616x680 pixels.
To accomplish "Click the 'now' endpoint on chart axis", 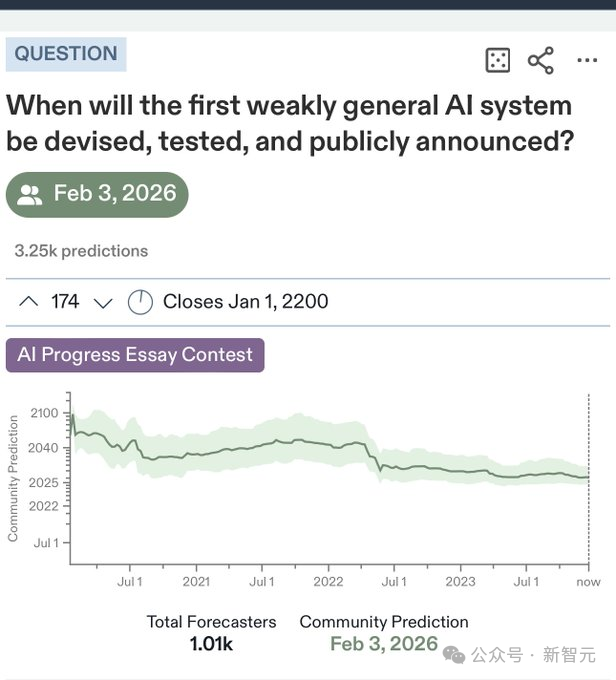I will (589, 581).
